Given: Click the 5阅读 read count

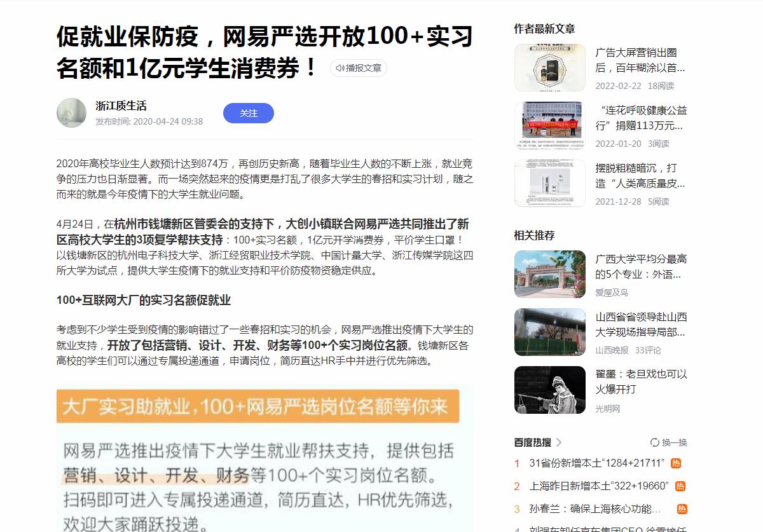Looking at the screenshot, I should pos(658,201).
